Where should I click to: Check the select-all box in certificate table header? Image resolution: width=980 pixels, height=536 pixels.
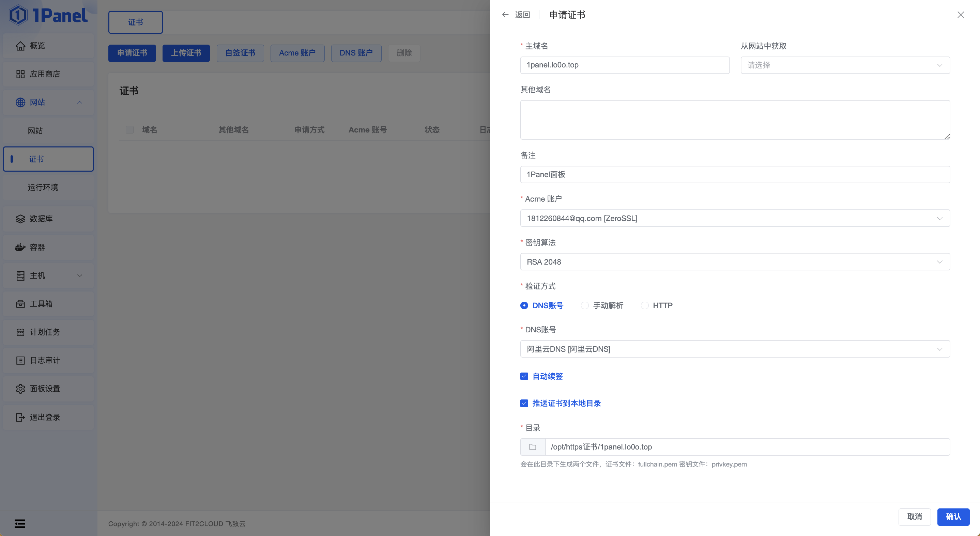coord(130,130)
